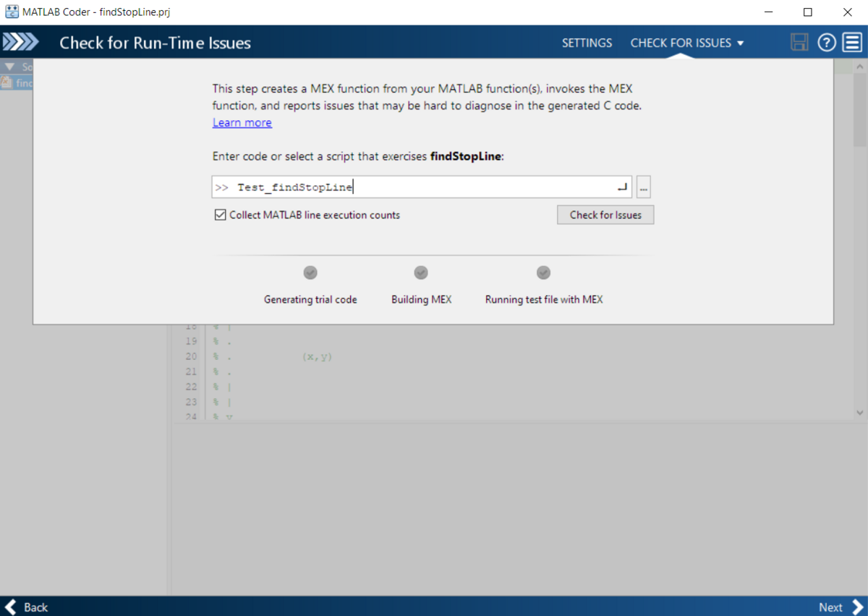Open the SETTINGS tab

point(587,43)
